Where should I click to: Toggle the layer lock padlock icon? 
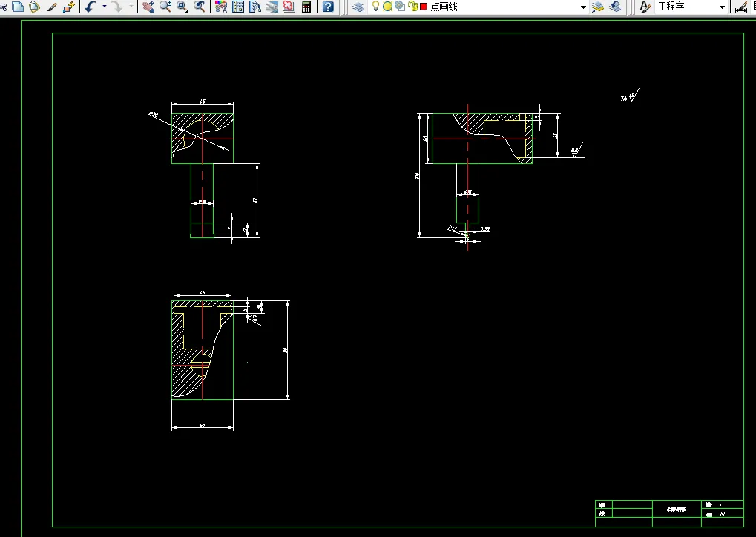412,6
